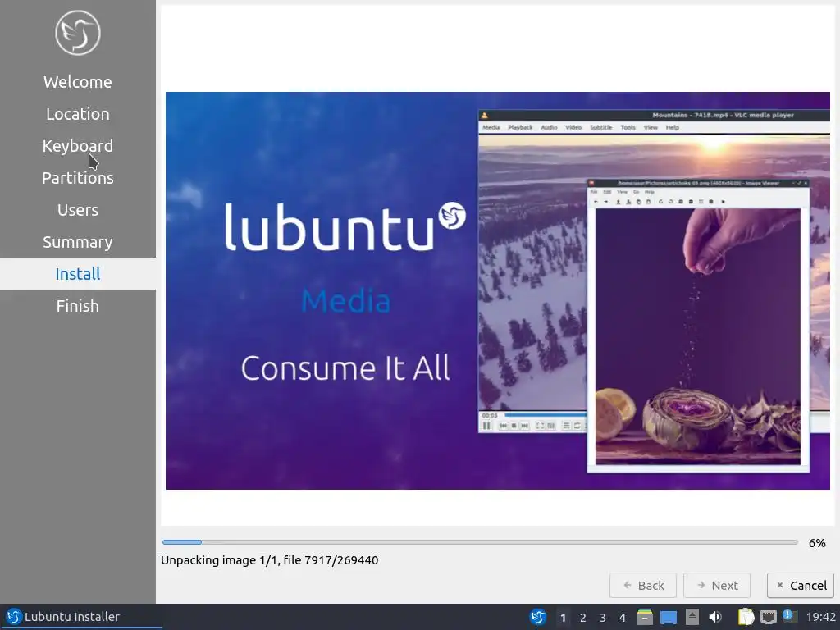840x630 pixels.
Task: Cancel the installation
Action: tap(801, 586)
